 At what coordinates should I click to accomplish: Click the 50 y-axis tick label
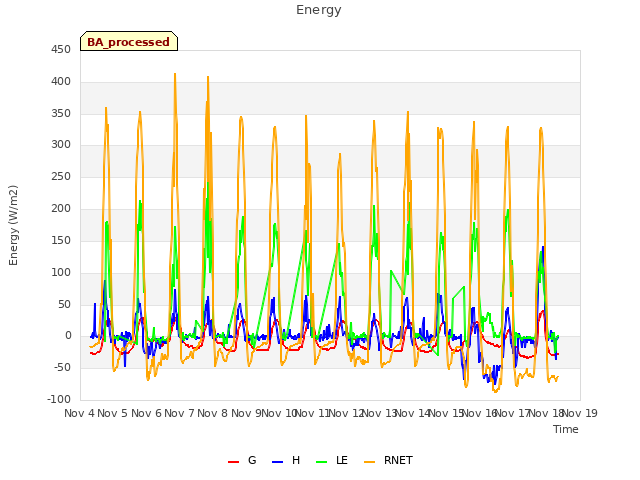[64, 304]
